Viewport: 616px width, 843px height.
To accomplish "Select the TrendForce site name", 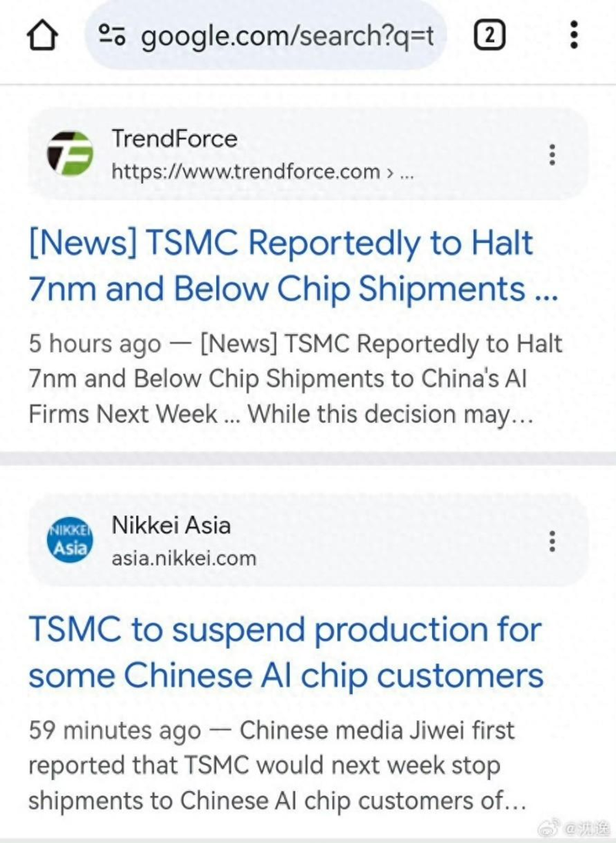I will 174,139.
